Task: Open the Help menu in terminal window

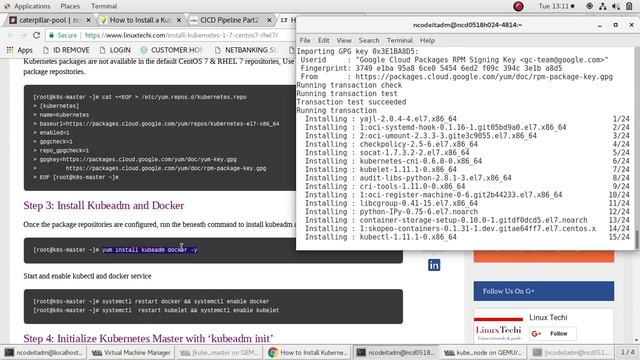Action: (x=427, y=40)
